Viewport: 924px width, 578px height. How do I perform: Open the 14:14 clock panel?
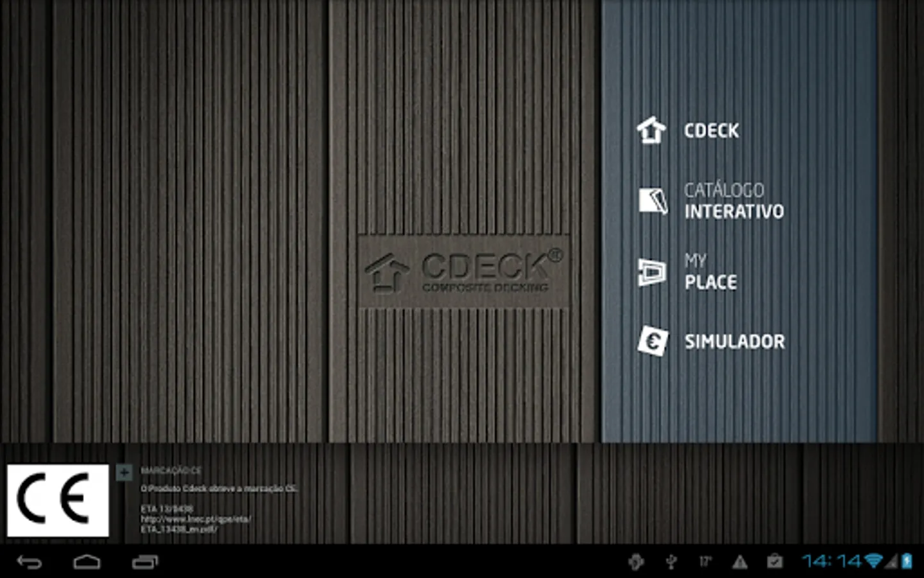click(832, 562)
